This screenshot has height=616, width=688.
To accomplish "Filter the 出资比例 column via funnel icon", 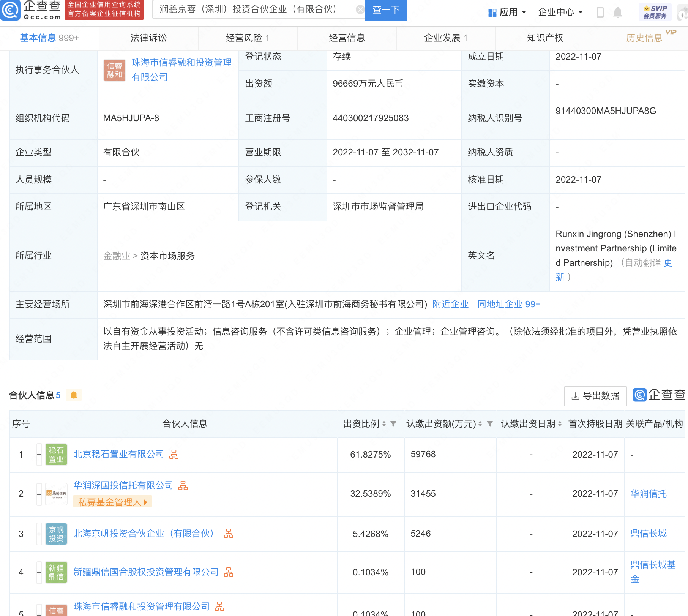I will [x=393, y=424].
